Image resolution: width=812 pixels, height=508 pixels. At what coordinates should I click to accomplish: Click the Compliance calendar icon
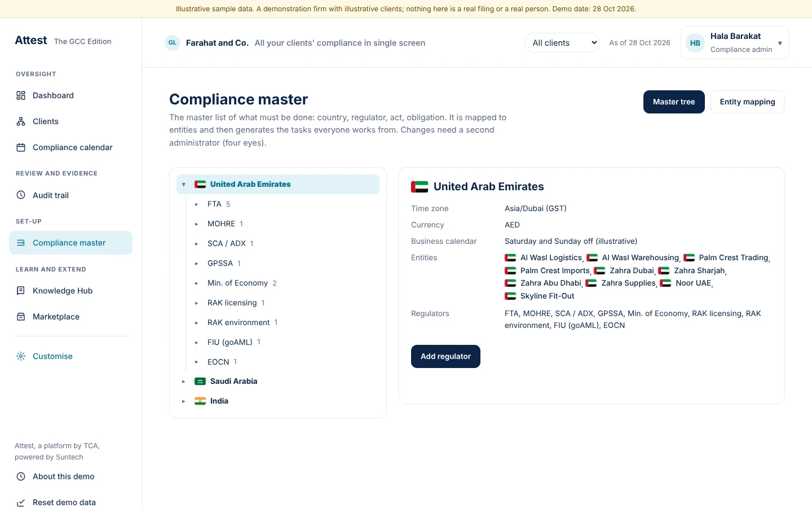tap(21, 147)
